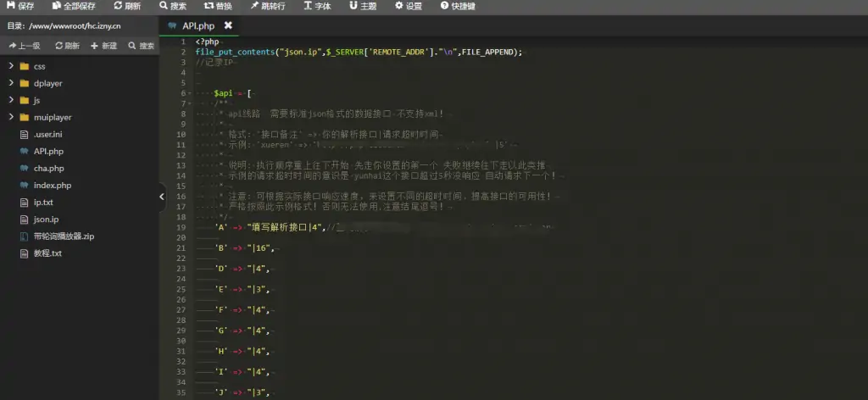868x400 pixels.
Task: Create new item in file panel
Action: point(103,46)
